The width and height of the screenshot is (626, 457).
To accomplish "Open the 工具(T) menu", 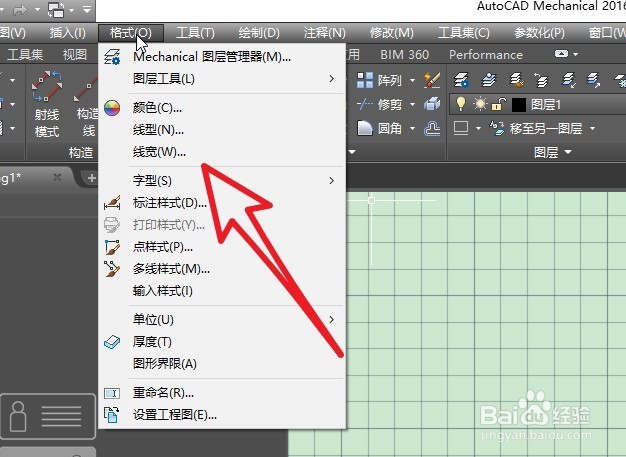I will click(x=195, y=33).
